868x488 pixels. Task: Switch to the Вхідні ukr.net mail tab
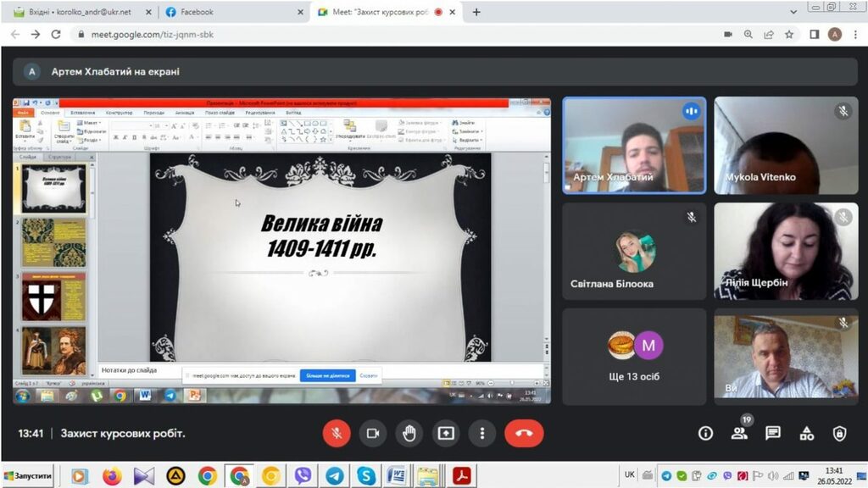point(76,12)
